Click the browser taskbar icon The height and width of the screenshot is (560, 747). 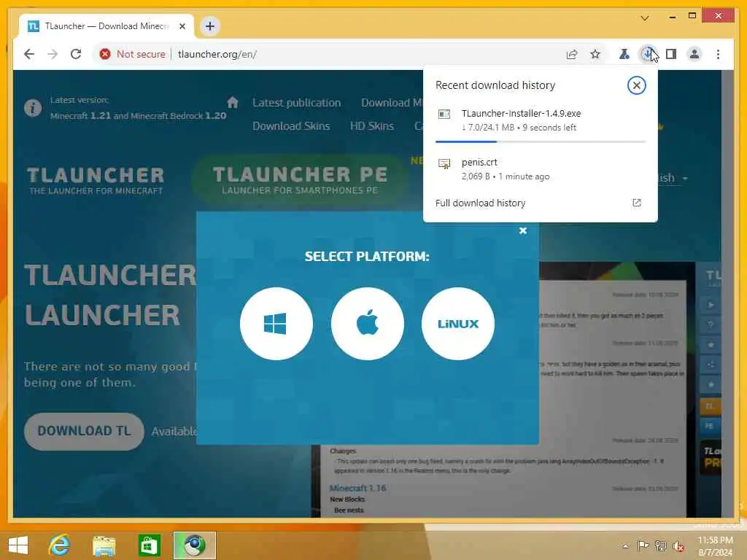194,545
